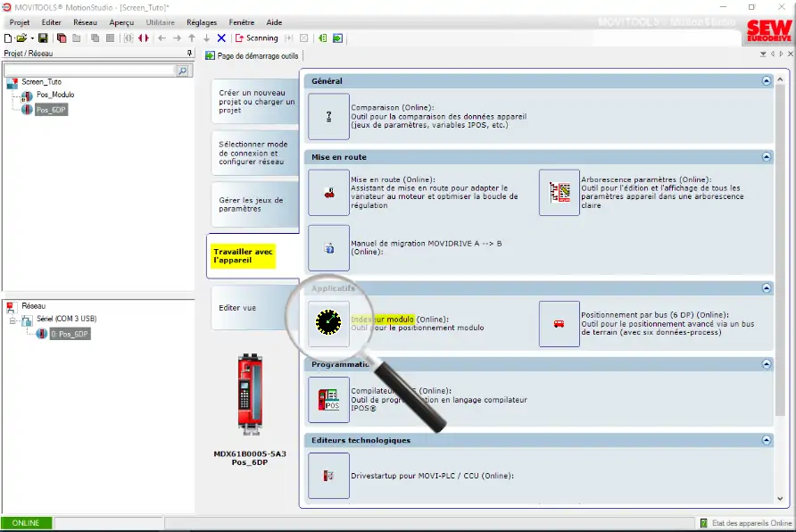The image size is (796, 532).
Task: Collapse the Editeurs technologiques section
Action: [766, 440]
